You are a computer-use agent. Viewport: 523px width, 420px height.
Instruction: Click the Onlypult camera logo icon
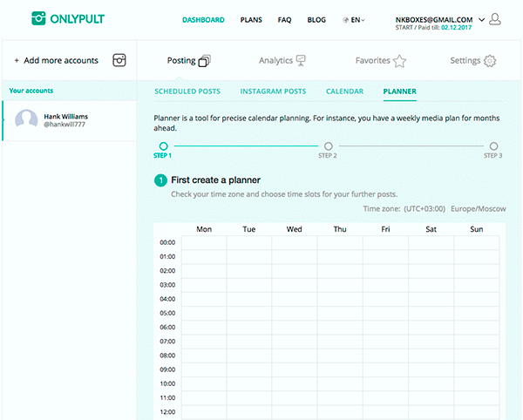point(38,18)
